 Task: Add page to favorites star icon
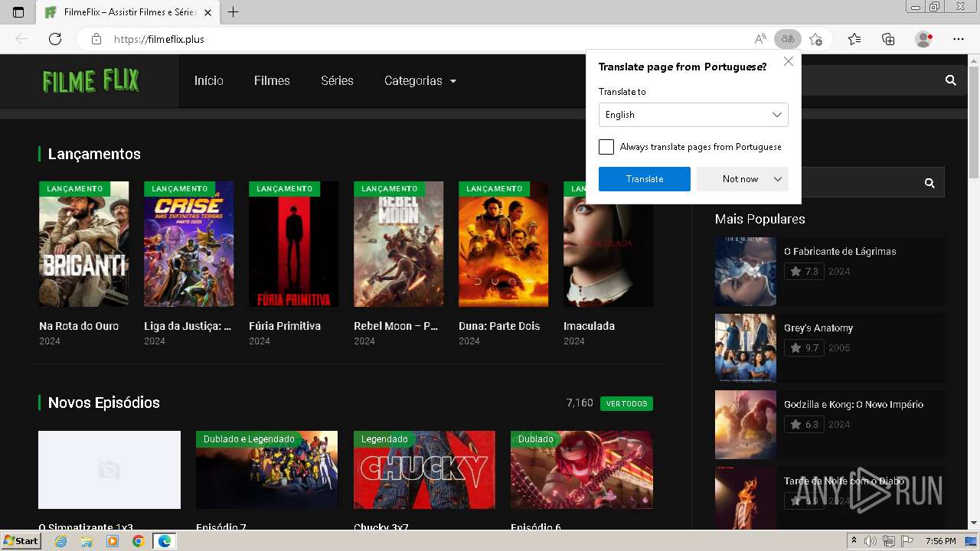point(815,39)
